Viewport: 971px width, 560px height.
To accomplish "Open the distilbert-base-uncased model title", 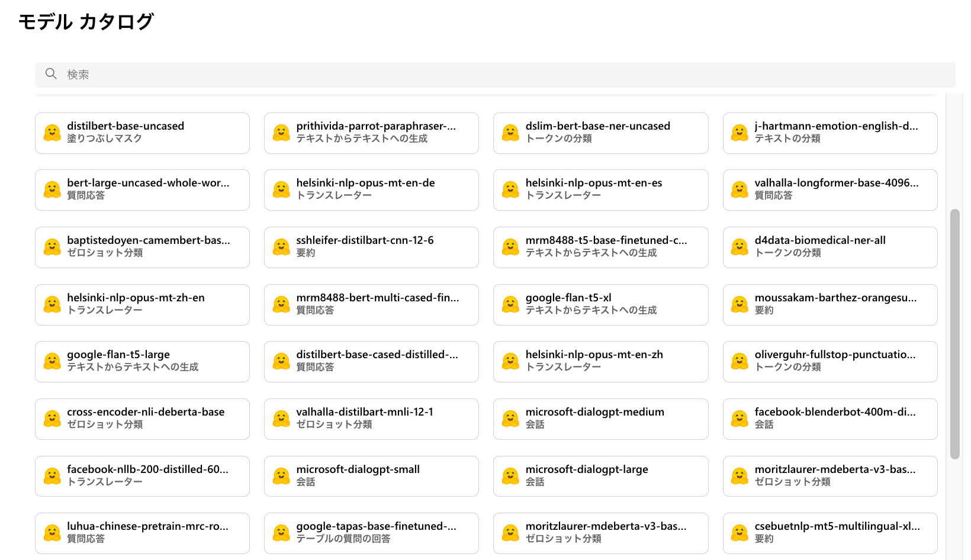I will 126,126.
